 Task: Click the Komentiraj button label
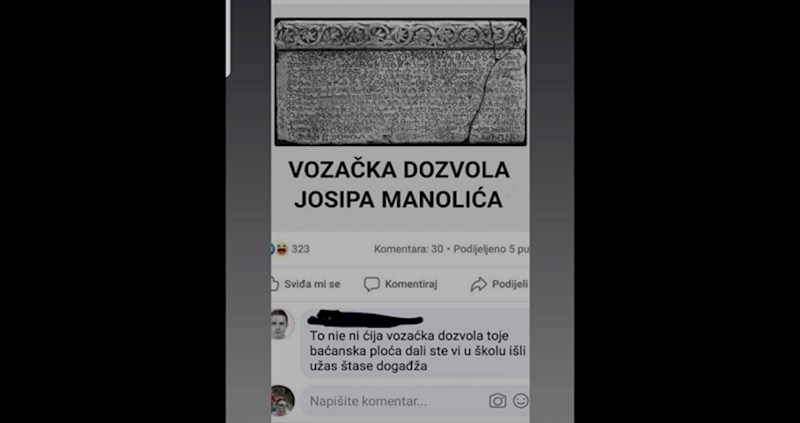pos(411,284)
